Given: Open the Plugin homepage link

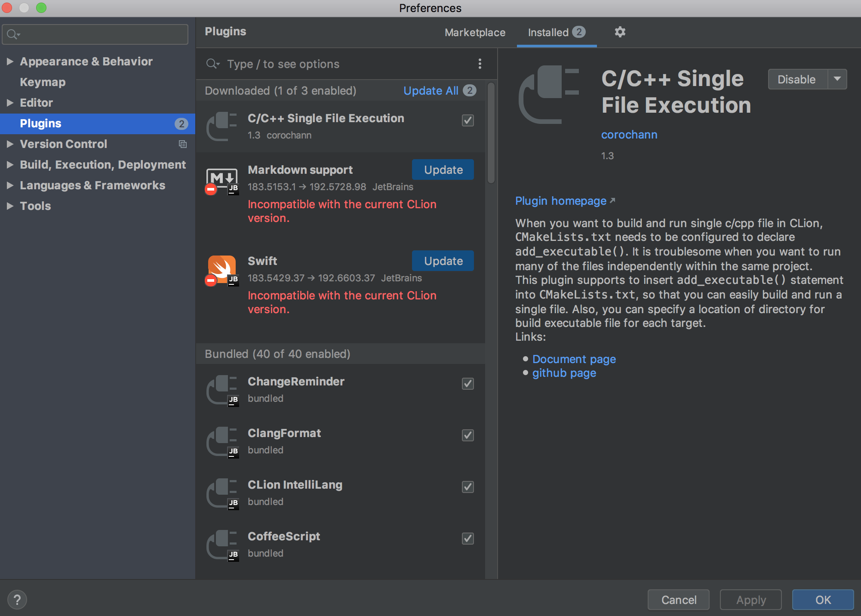Looking at the screenshot, I should [561, 201].
